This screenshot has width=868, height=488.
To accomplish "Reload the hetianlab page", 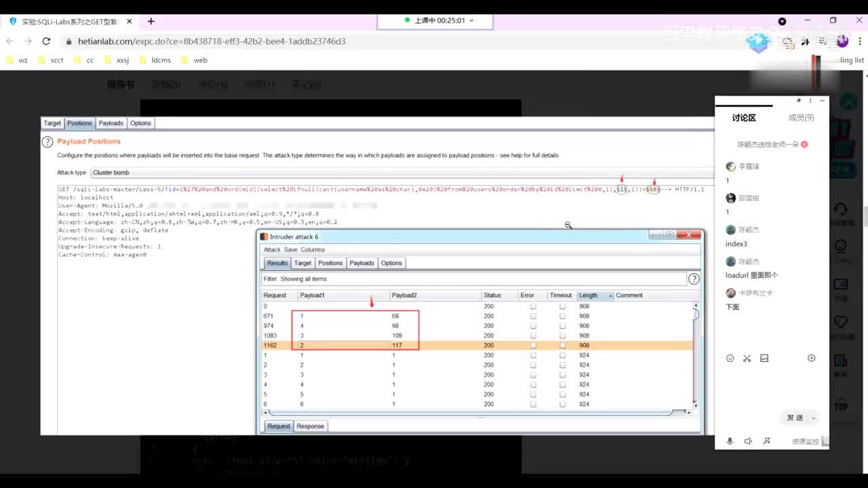I will click(x=46, y=41).
